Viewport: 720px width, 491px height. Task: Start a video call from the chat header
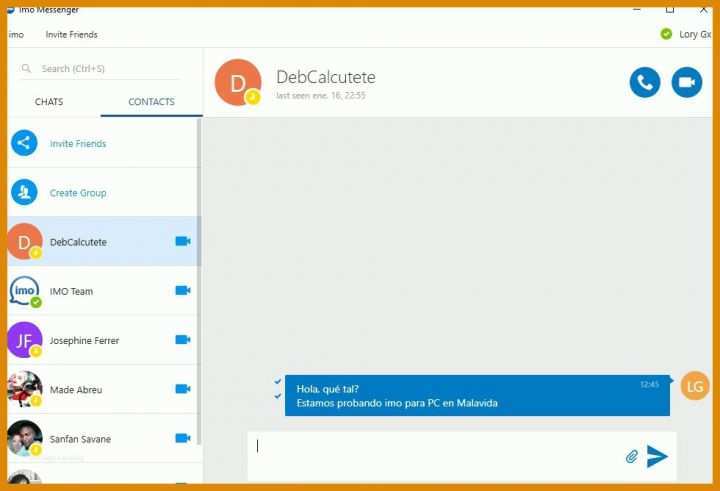coord(686,82)
